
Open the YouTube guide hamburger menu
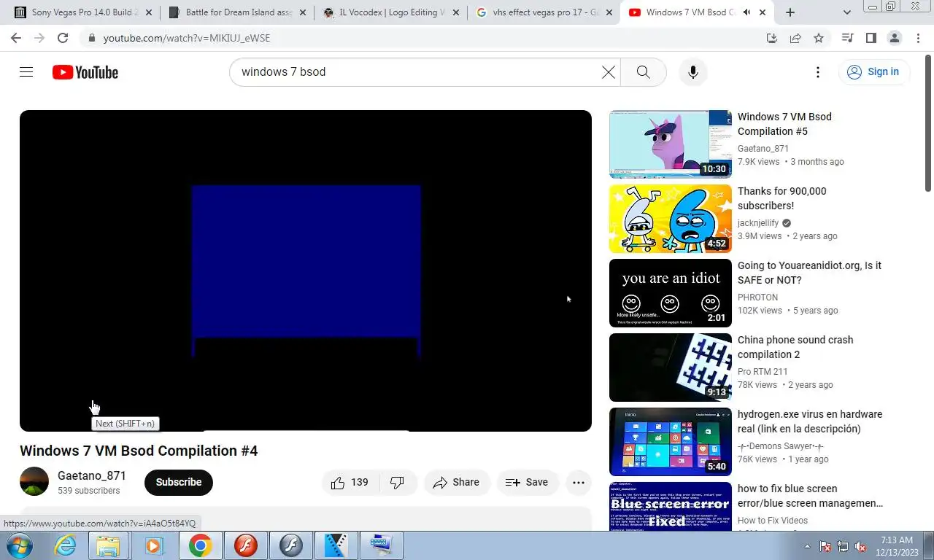[x=26, y=71]
